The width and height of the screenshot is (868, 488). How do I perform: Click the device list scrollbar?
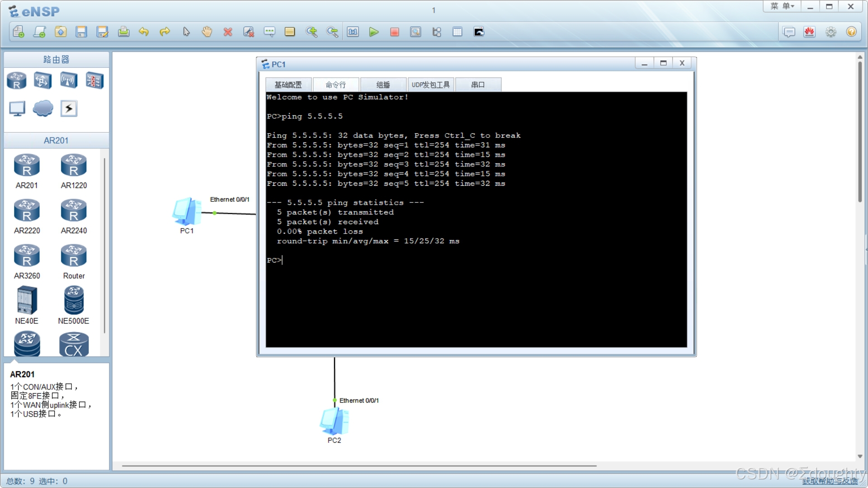tap(104, 245)
